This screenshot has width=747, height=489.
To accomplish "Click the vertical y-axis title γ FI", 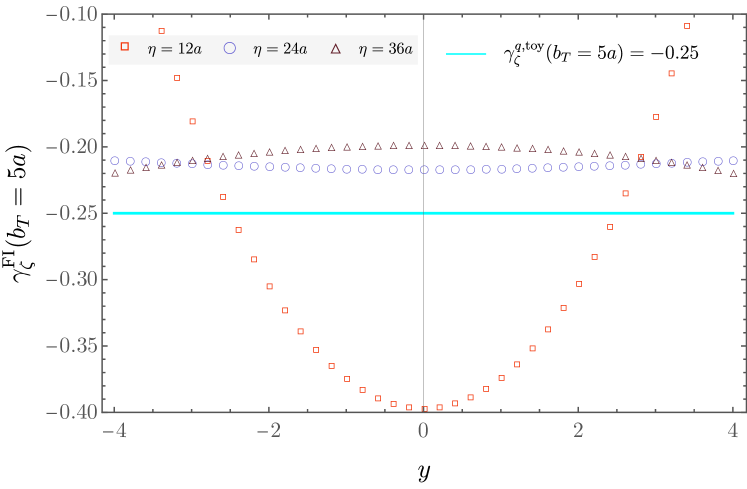I will click(x=19, y=213).
